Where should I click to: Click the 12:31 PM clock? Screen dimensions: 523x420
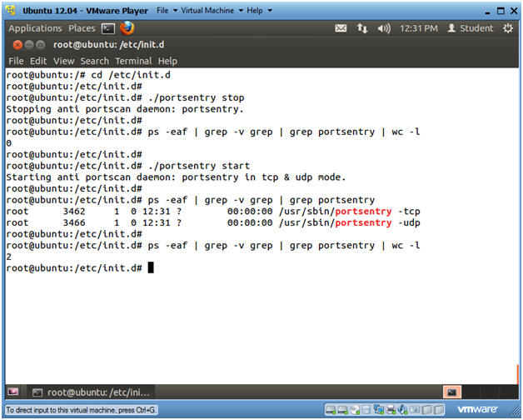point(419,28)
